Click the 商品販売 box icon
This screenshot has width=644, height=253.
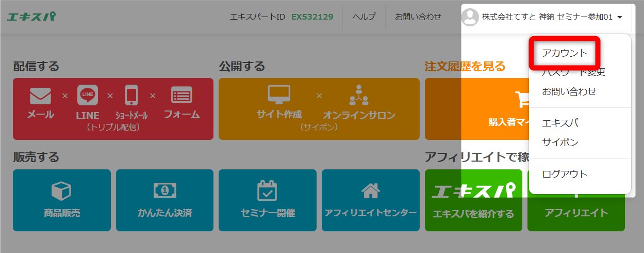[61, 191]
